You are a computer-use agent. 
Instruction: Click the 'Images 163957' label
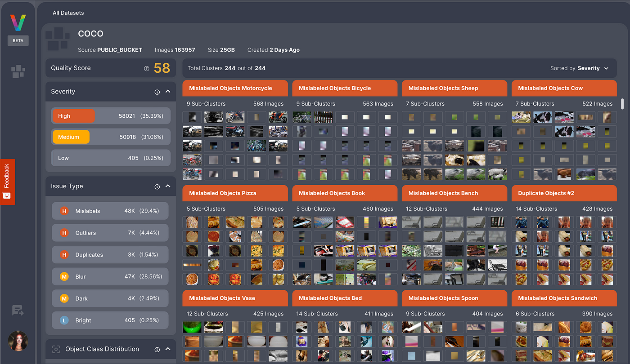pyautogui.click(x=175, y=50)
